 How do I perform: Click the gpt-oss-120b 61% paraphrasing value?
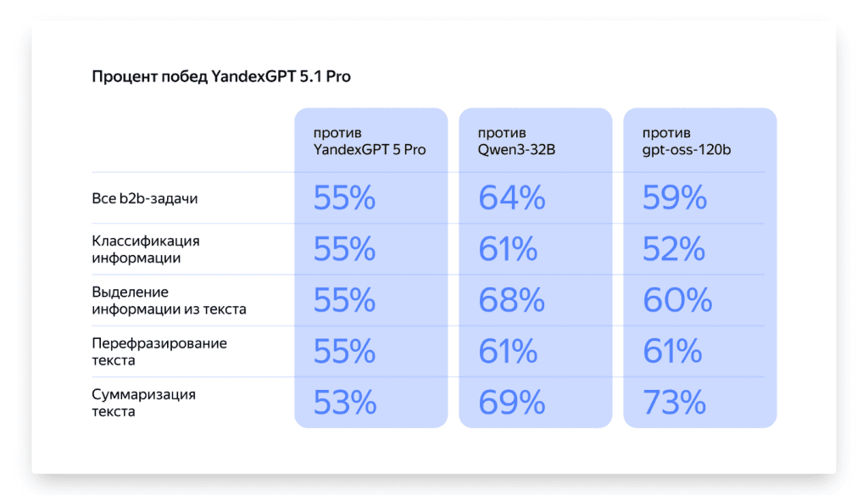pyautogui.click(x=672, y=352)
